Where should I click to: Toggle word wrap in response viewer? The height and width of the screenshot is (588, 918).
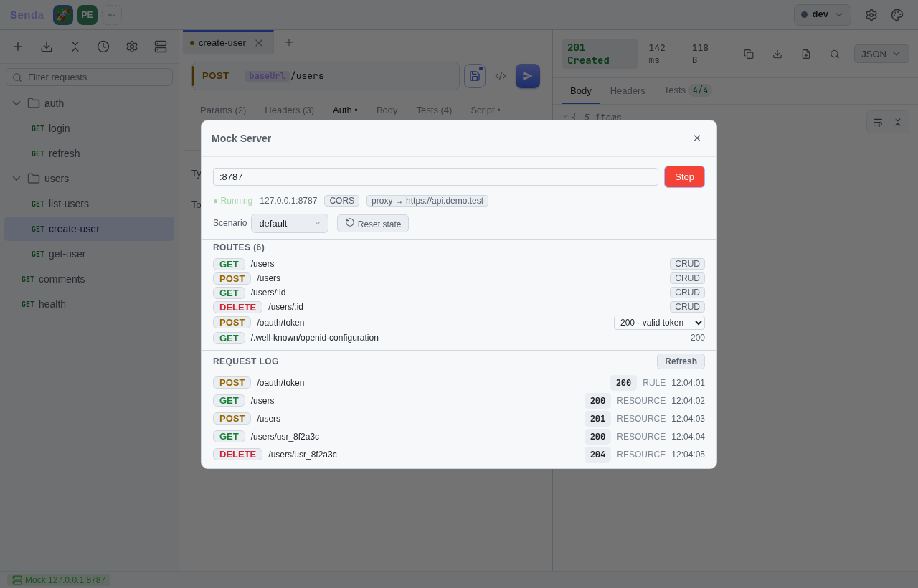878,122
